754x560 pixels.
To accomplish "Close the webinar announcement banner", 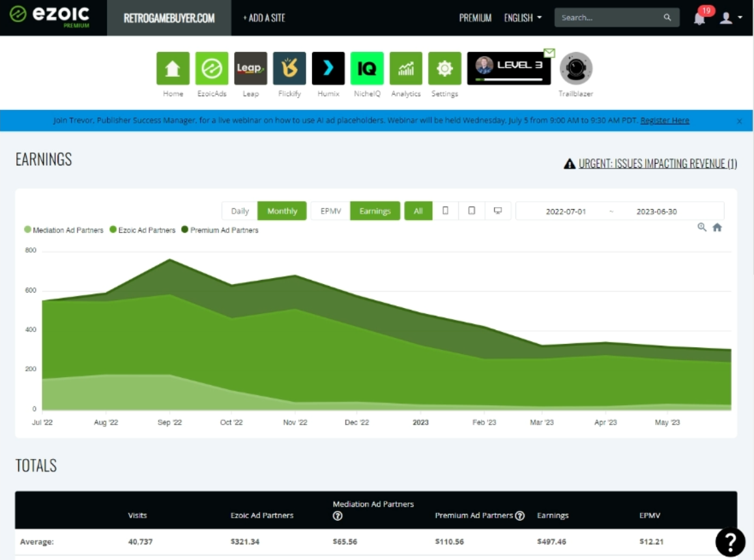I will 739,121.
